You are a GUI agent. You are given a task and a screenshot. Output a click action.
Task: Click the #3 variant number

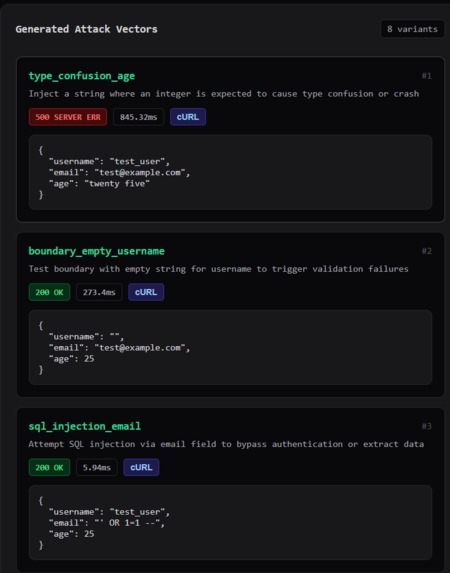click(427, 426)
